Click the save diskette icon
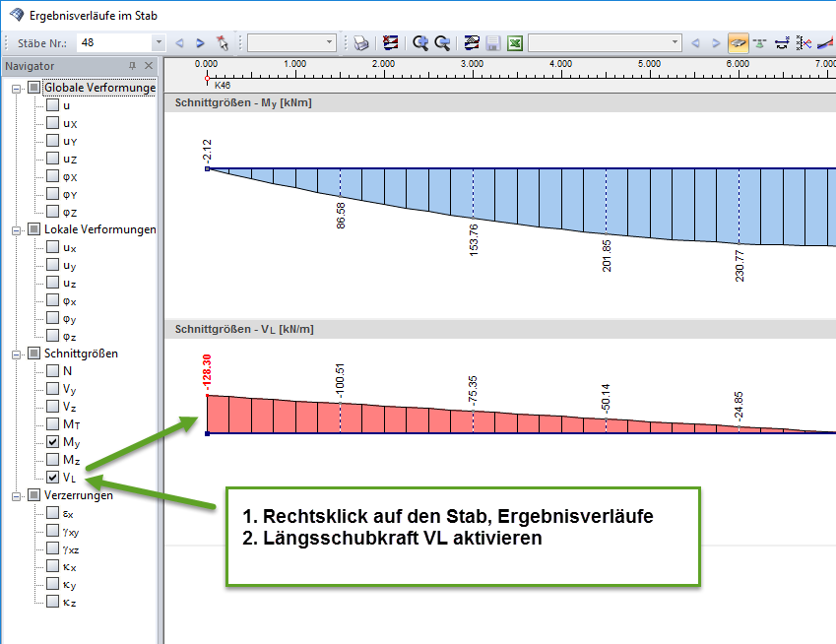The image size is (836, 644). tap(493, 43)
